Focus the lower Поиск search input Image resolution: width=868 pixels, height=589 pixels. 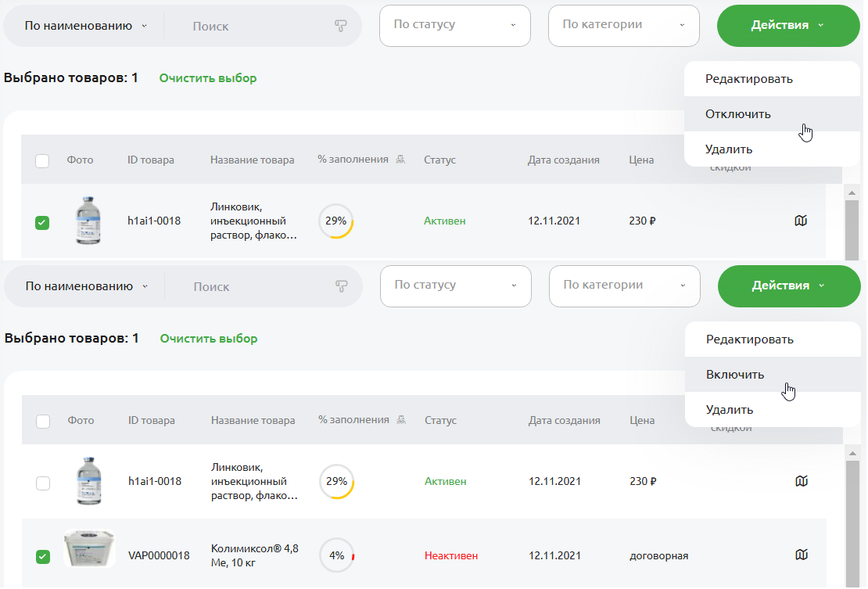[258, 287]
